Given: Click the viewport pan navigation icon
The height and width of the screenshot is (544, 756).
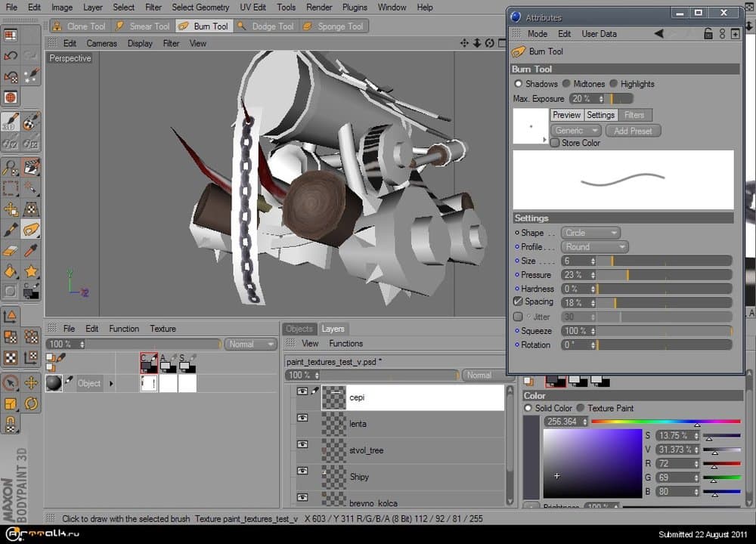Looking at the screenshot, I should click(464, 43).
